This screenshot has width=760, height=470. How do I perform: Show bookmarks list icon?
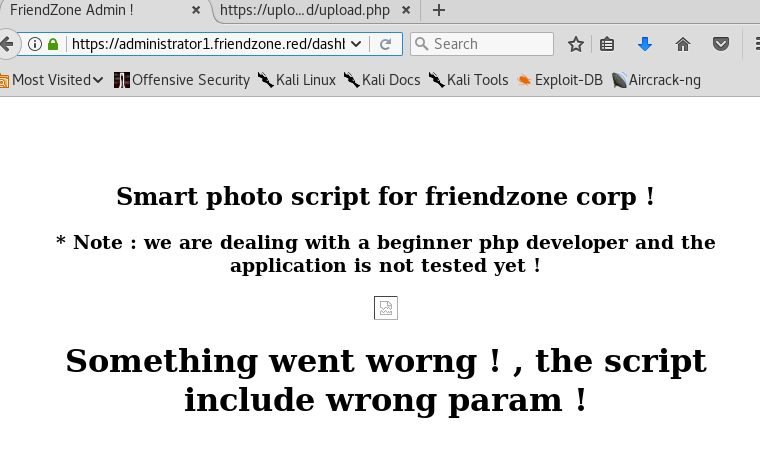click(607, 44)
